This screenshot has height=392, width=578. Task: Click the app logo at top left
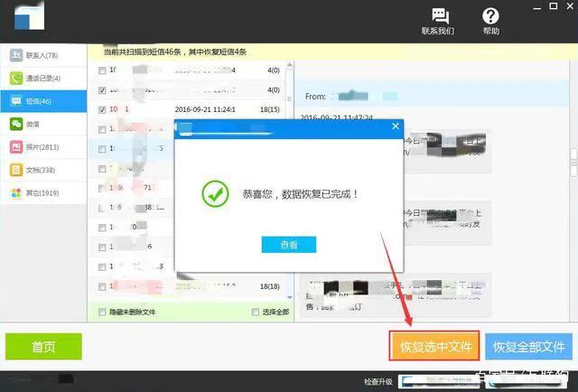29,16
